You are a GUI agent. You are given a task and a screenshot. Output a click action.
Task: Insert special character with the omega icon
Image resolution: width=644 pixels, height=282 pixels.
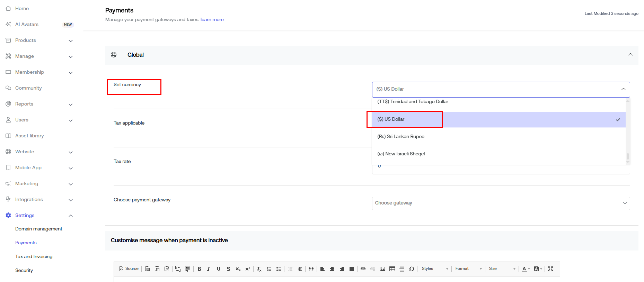(412, 269)
